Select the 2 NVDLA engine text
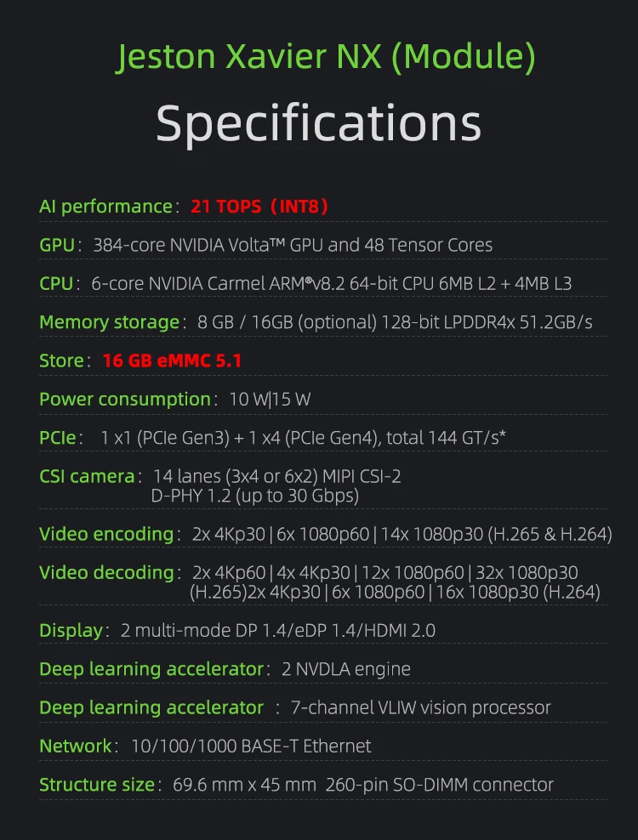The image size is (638, 840). point(346,669)
